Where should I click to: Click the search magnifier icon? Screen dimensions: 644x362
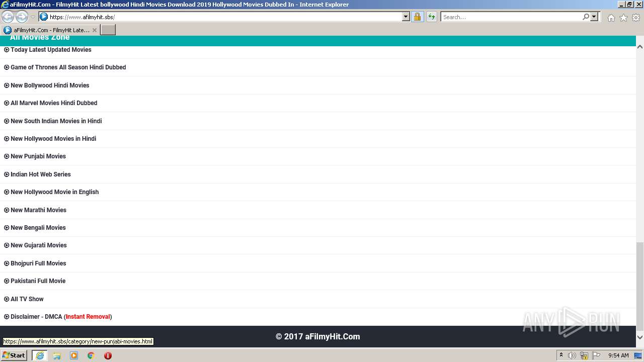coord(586,17)
